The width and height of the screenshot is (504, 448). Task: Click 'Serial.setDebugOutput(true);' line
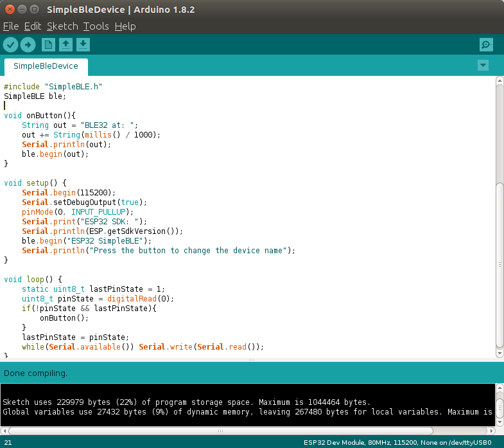coord(84,202)
